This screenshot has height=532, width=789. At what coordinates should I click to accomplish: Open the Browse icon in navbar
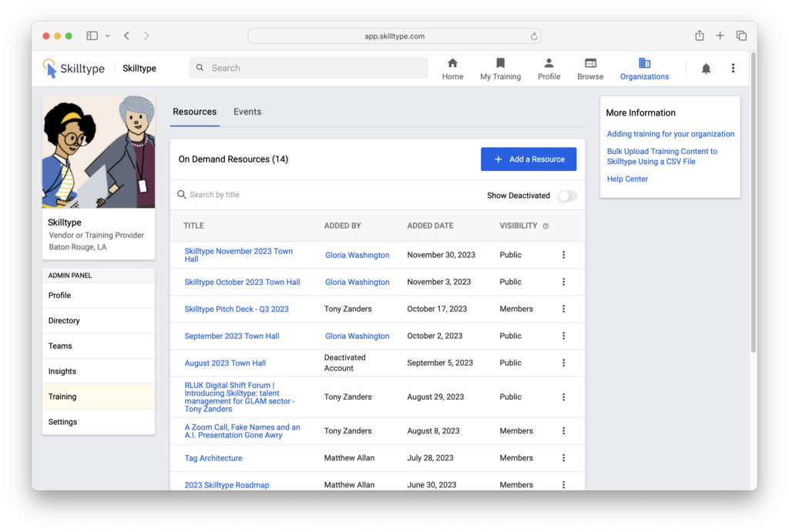coord(590,63)
